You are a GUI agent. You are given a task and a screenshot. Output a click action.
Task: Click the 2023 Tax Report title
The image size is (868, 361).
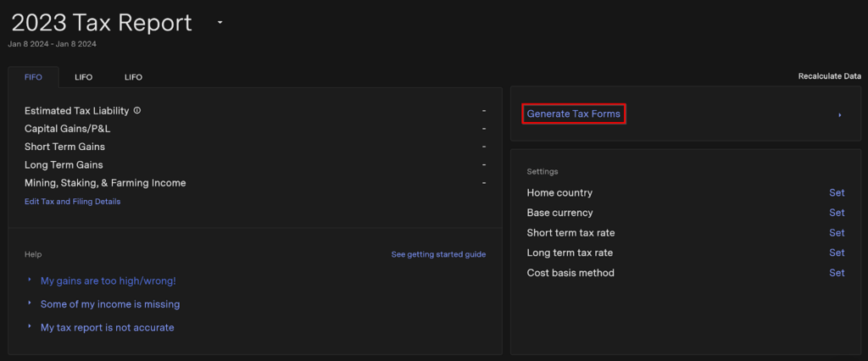coord(102,23)
